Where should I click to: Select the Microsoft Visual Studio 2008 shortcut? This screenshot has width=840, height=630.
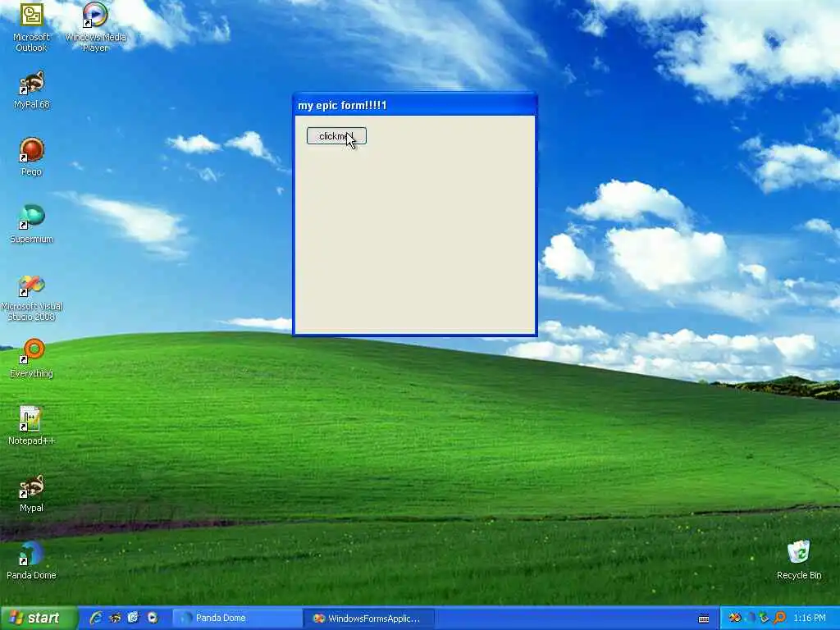[x=32, y=298]
